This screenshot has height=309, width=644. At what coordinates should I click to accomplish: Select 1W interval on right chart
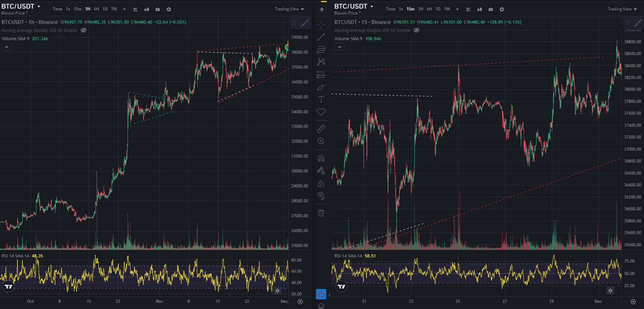(447, 9)
